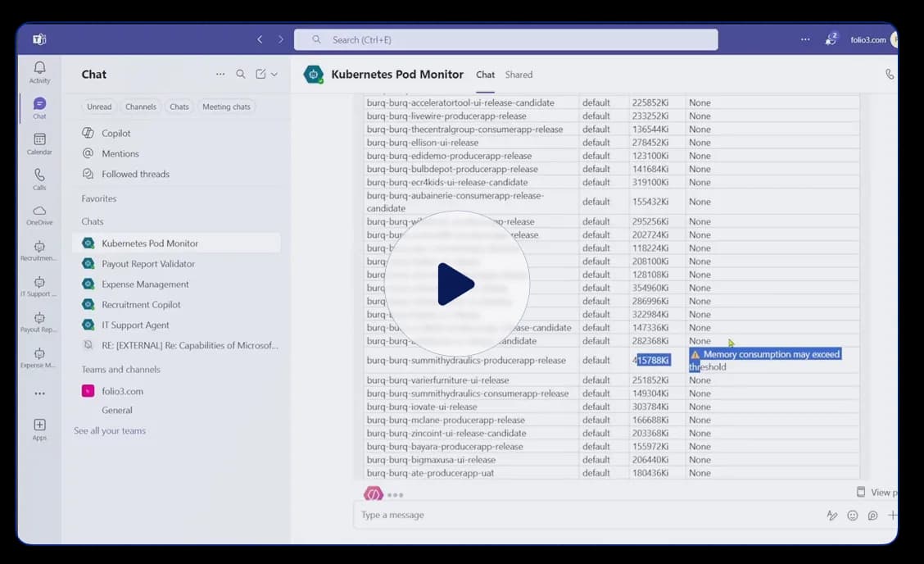The height and width of the screenshot is (564, 924).
Task: Open the RE: [EXTERNAL] Capabilities of Microsoft chat
Action: pos(175,345)
